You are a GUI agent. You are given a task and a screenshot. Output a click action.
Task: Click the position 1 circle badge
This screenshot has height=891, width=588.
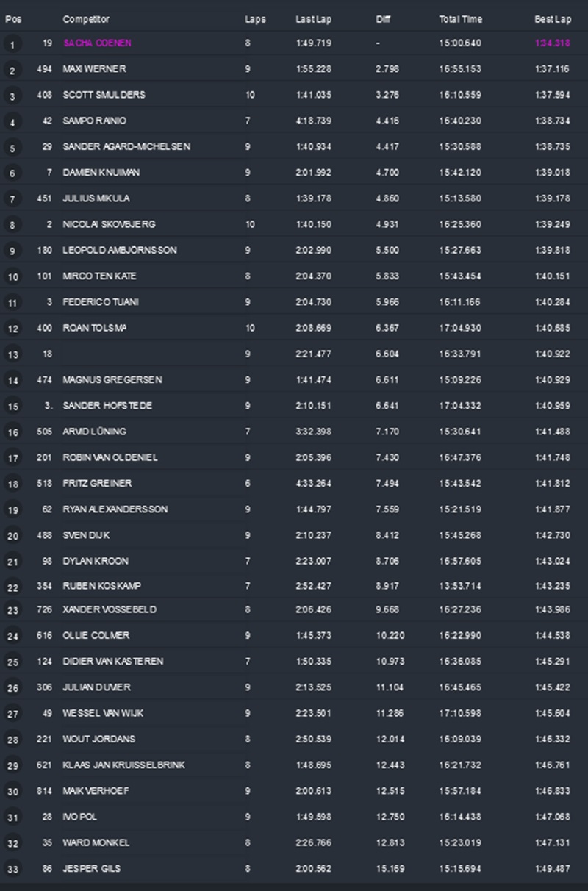coord(12,44)
